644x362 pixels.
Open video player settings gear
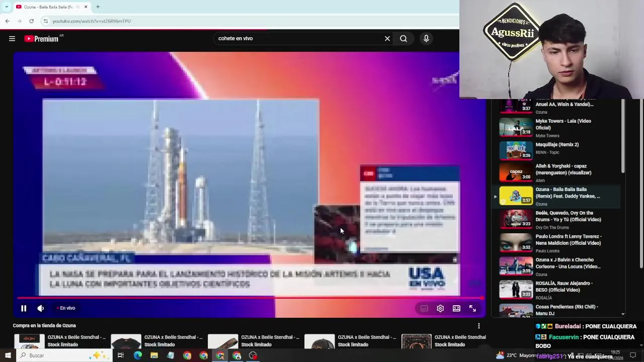click(x=440, y=309)
